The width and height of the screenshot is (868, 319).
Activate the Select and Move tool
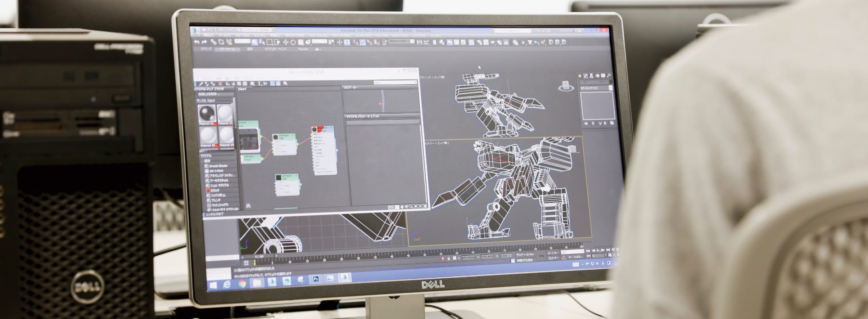(286, 42)
